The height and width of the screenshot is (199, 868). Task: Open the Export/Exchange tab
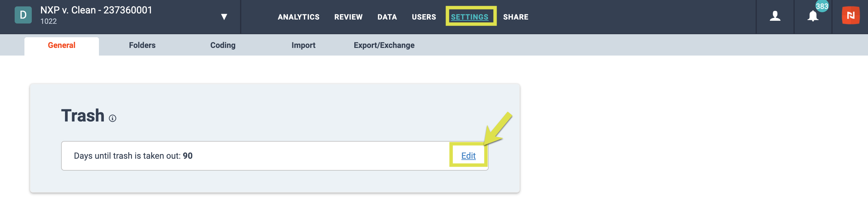click(384, 45)
